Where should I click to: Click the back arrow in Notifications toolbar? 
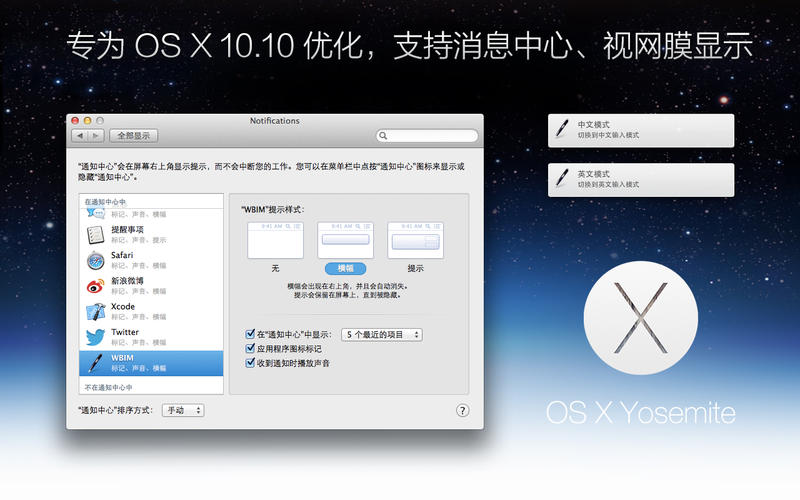(80, 136)
